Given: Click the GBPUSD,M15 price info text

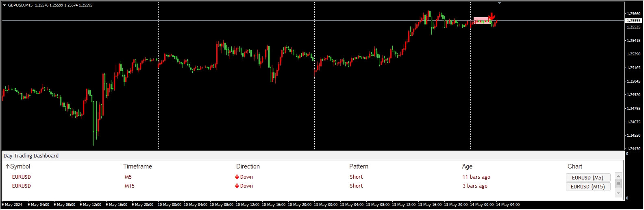Looking at the screenshot, I should [50, 5].
